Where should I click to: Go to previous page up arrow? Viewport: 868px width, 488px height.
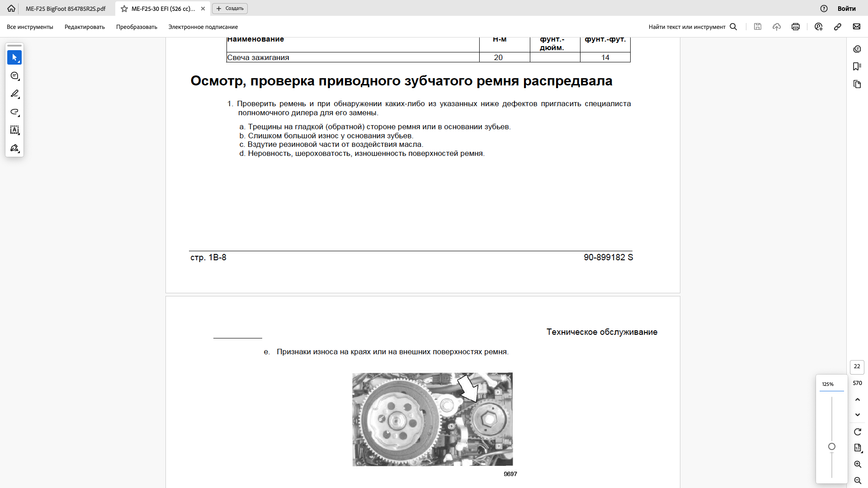click(x=858, y=399)
